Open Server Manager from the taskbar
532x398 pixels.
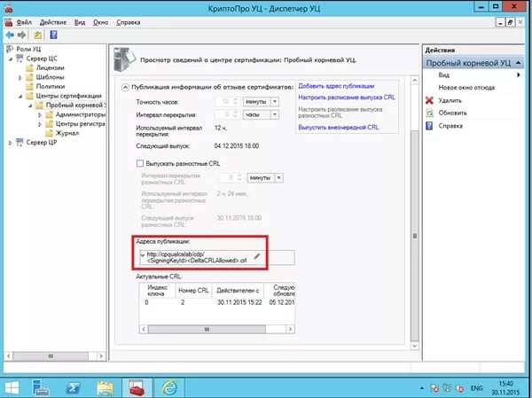pyautogui.click(x=40, y=388)
